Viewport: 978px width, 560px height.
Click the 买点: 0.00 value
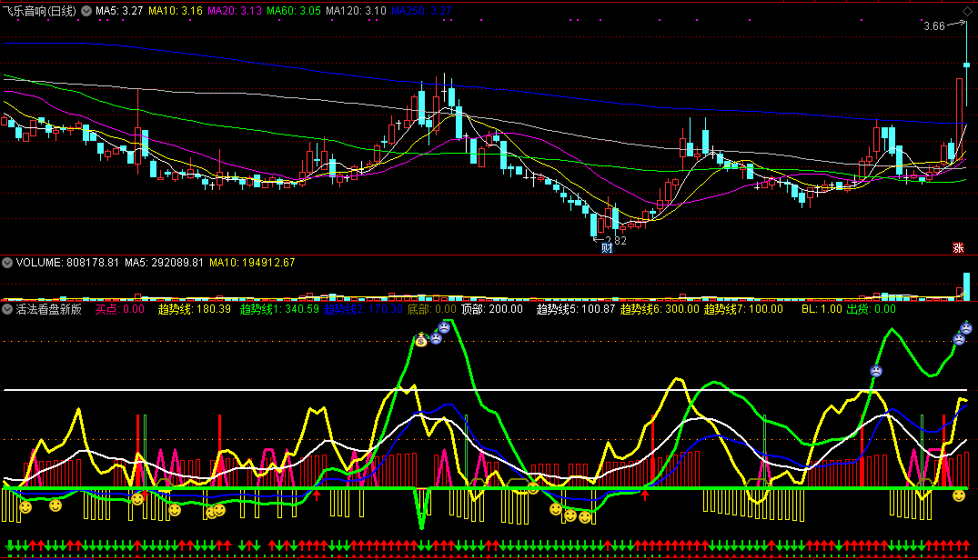120,309
